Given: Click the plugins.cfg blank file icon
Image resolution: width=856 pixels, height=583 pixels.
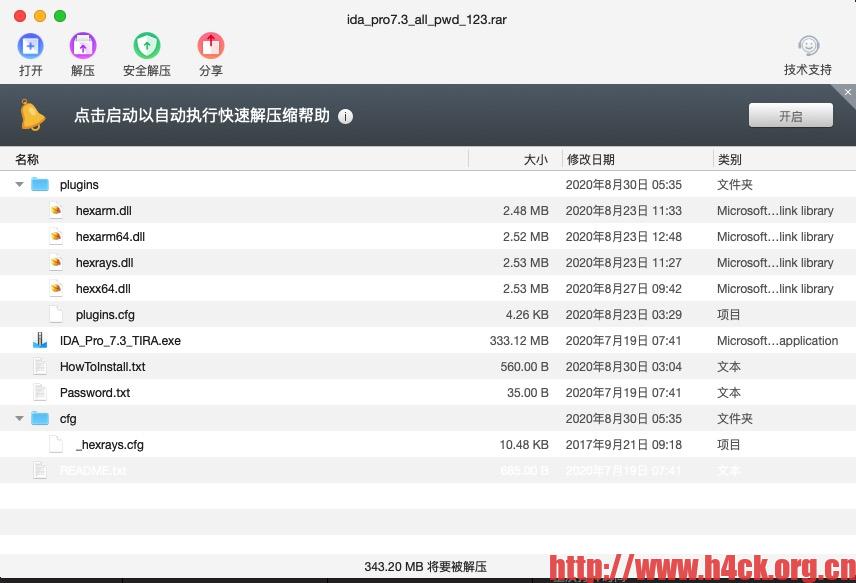Looking at the screenshot, I should (56, 314).
